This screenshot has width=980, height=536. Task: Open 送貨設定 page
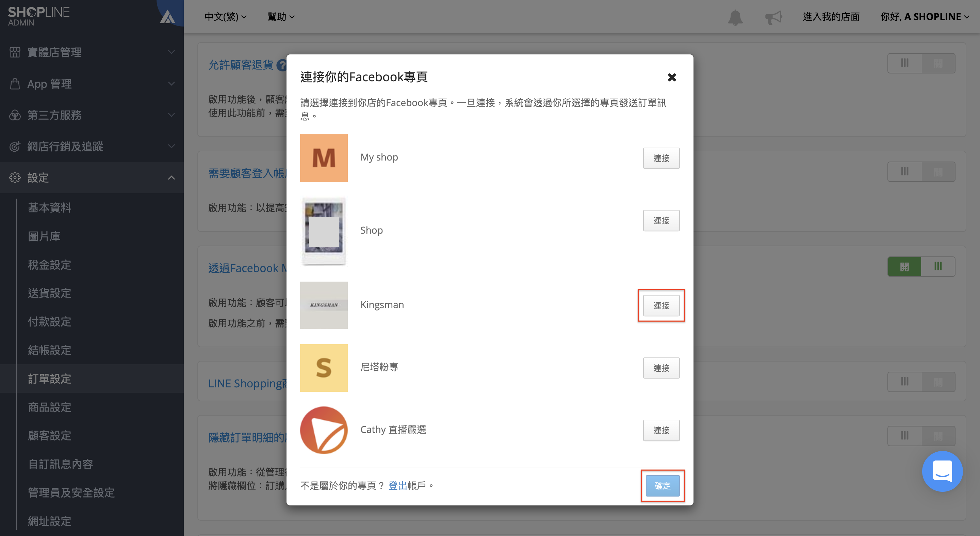(x=49, y=293)
